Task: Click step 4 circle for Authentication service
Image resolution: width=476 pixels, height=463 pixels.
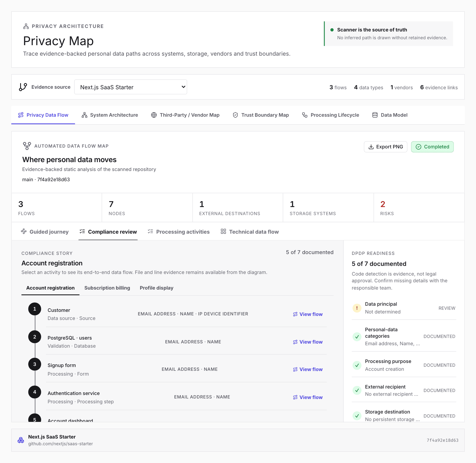Action: pyautogui.click(x=35, y=392)
